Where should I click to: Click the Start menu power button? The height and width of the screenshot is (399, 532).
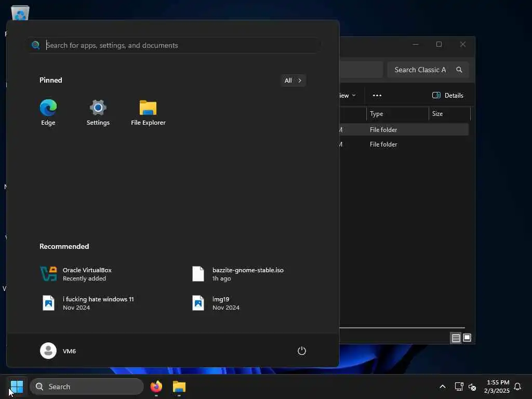click(302, 351)
